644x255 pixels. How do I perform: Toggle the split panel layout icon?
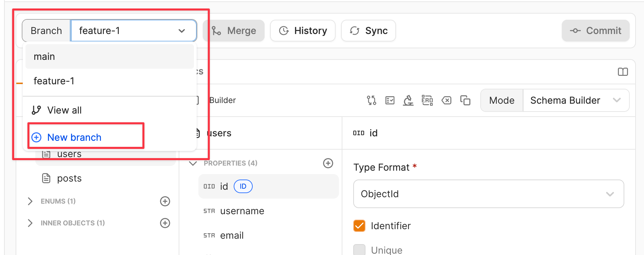tap(623, 72)
